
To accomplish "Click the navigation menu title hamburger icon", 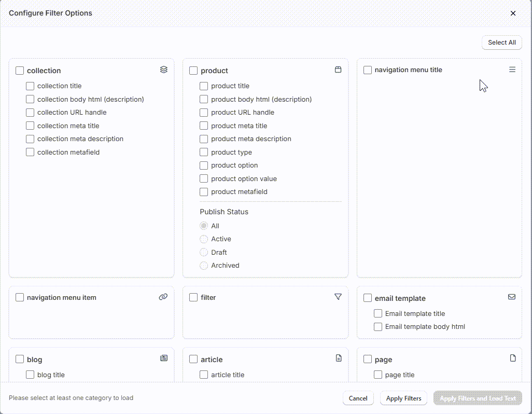I will (512, 70).
